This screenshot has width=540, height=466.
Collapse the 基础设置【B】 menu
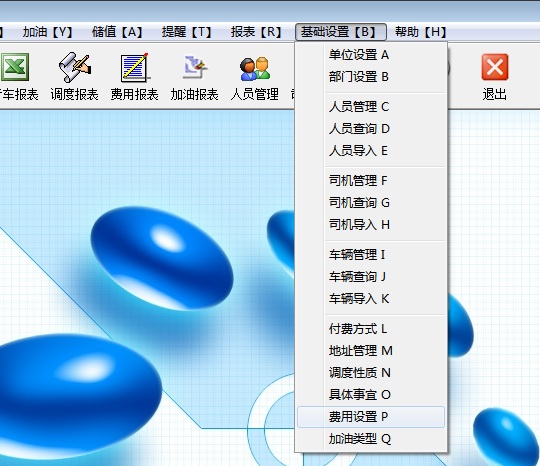tap(341, 32)
